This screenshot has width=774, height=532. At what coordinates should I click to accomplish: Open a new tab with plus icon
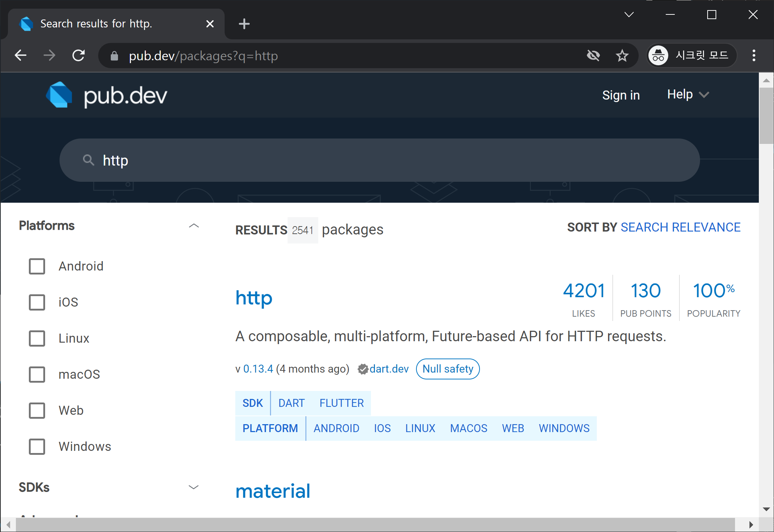click(x=244, y=24)
